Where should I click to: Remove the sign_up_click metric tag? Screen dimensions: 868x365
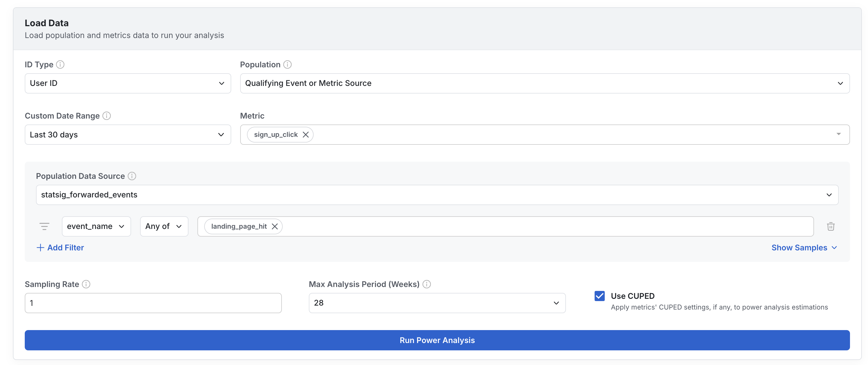click(305, 135)
